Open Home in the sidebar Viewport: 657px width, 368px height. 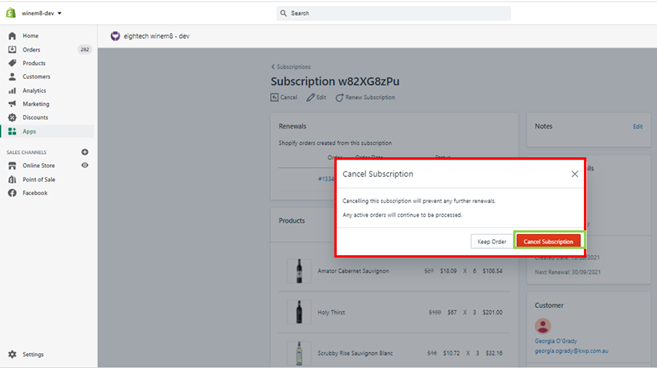pos(30,36)
